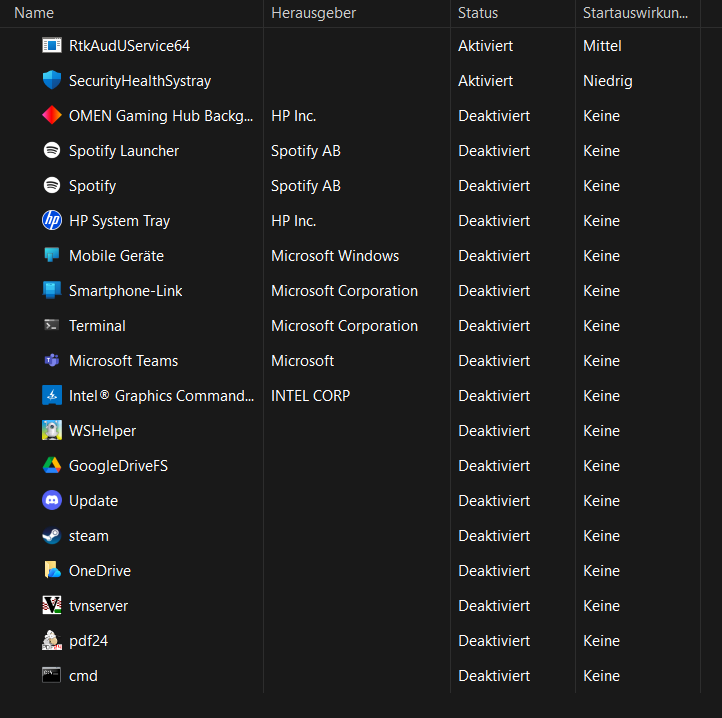Click Aktiviert status of SecurityHealthSystray
The image size is (722, 718).
pyautogui.click(x=485, y=81)
